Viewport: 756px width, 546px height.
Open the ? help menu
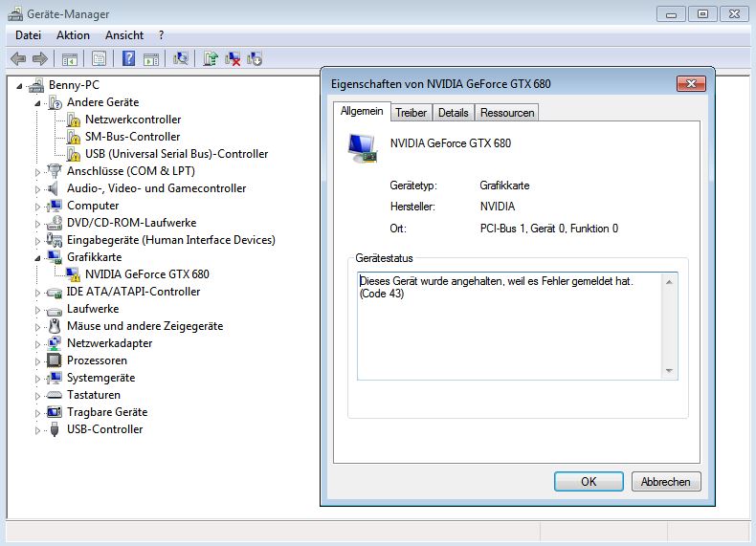(161, 35)
